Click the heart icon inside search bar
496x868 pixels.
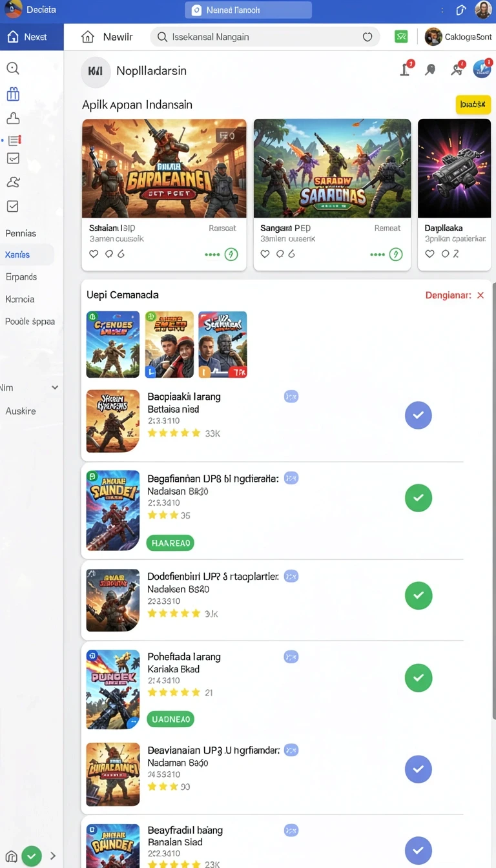pyautogui.click(x=367, y=37)
